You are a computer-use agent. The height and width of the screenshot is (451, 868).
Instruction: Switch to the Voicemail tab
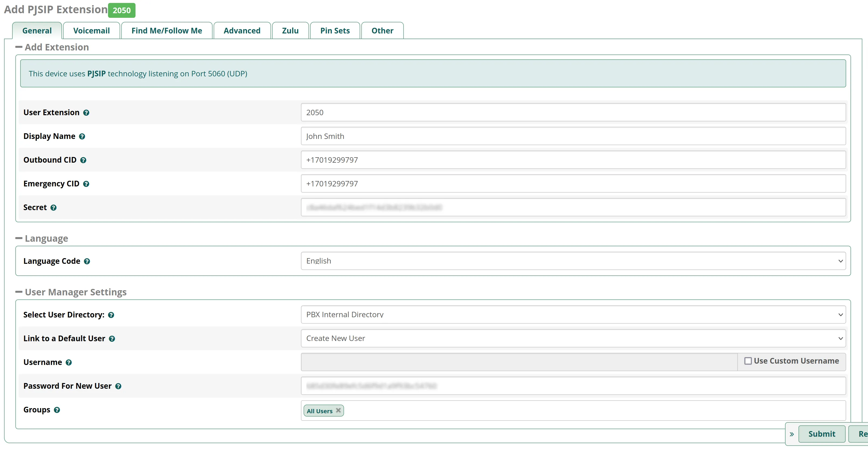(91, 30)
